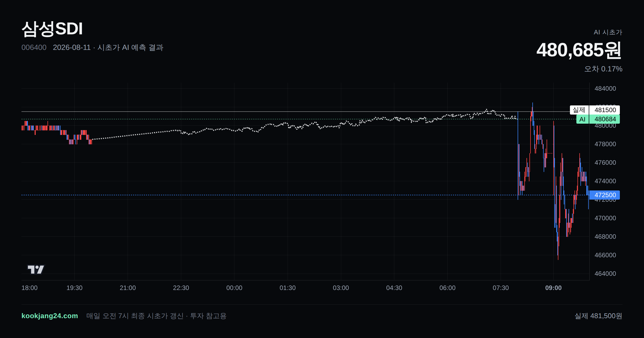This screenshot has width=644, height=338.
Task: Select the 삼성SDI stock title
Action: pyautogui.click(x=52, y=29)
